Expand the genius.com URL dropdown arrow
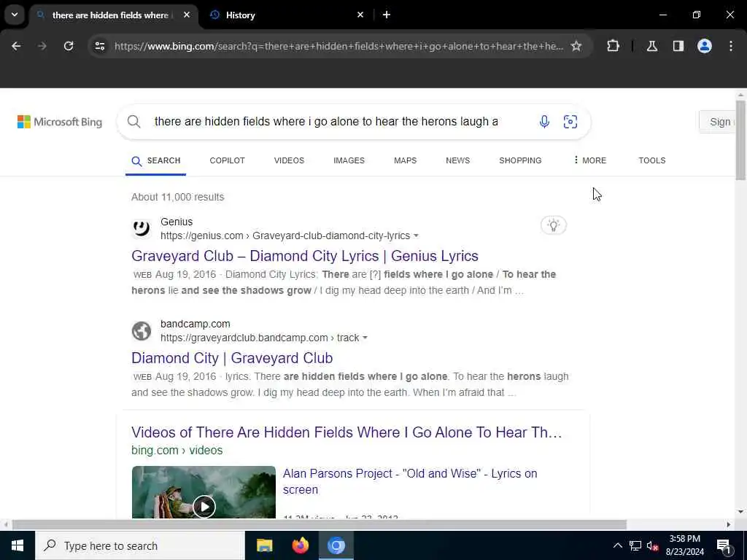Image resolution: width=747 pixels, height=560 pixels. [416, 236]
